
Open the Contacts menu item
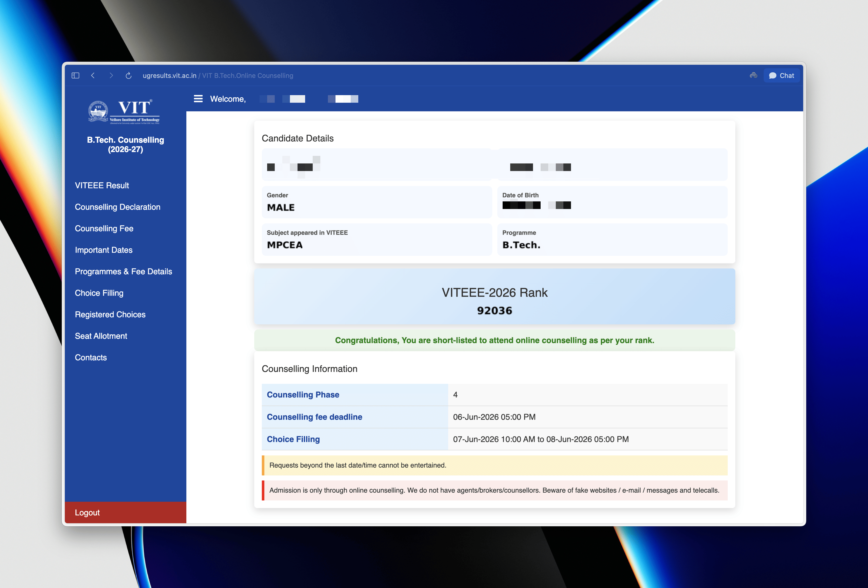91,358
